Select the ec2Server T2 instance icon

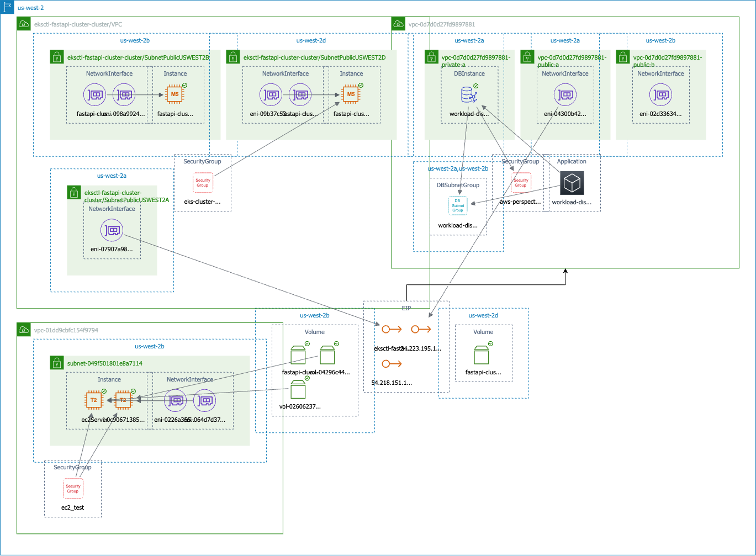tap(94, 400)
